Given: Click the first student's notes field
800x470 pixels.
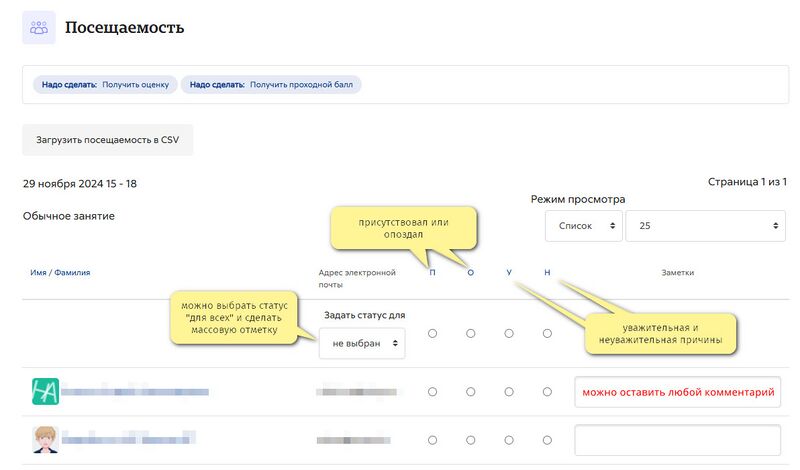Looking at the screenshot, I should (x=678, y=392).
